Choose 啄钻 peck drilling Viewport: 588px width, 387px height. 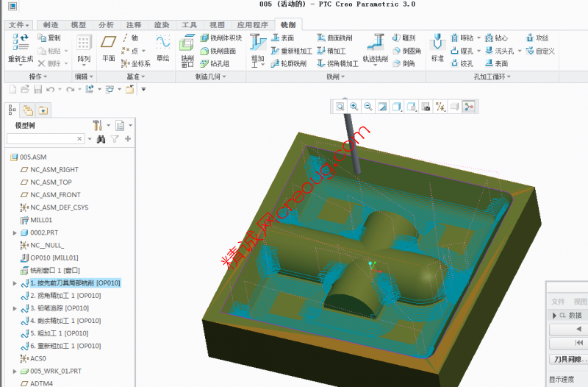tap(462, 38)
